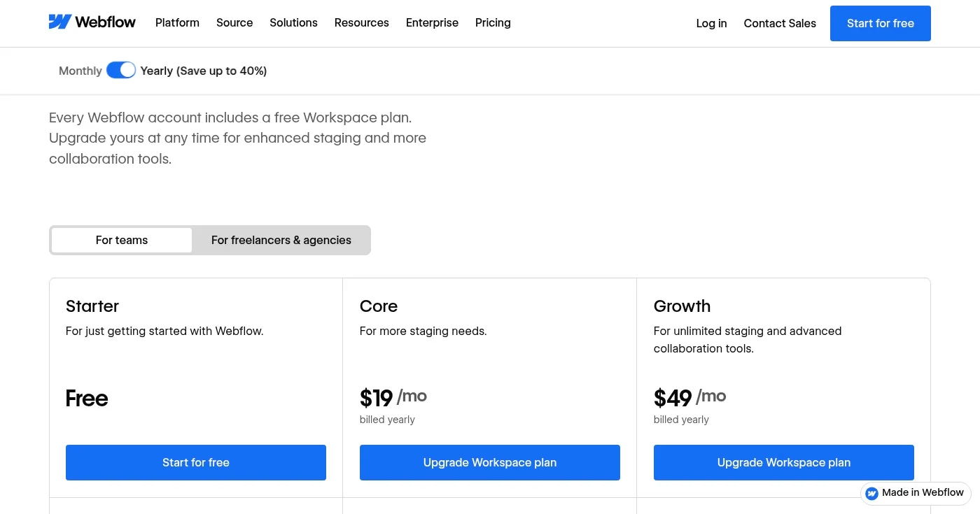Upgrade Workspace plan for Core
980x514 pixels.
[490, 462]
